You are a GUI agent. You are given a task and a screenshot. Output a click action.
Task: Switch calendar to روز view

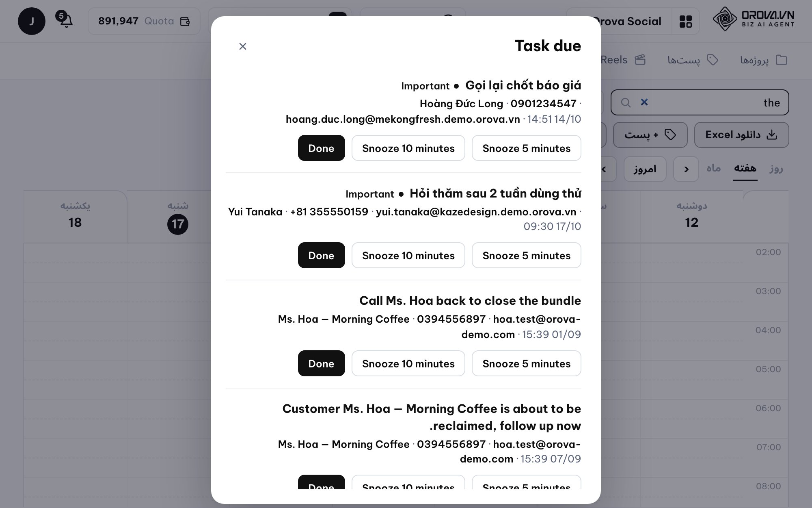(776, 168)
